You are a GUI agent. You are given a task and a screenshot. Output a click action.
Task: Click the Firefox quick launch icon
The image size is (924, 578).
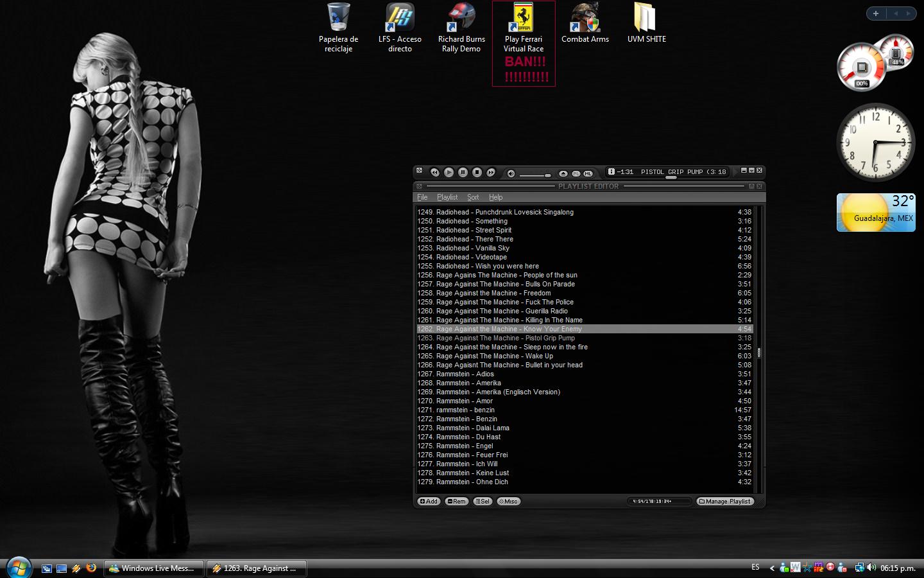91,568
